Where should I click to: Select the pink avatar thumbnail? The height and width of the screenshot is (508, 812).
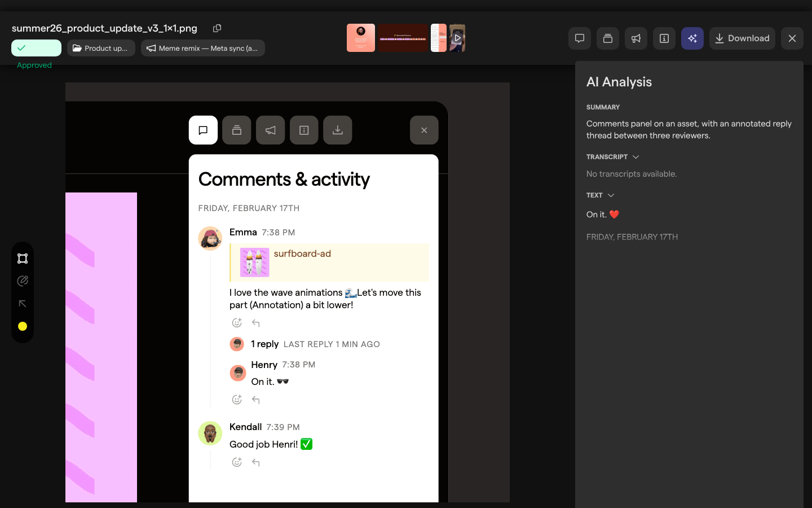361,38
